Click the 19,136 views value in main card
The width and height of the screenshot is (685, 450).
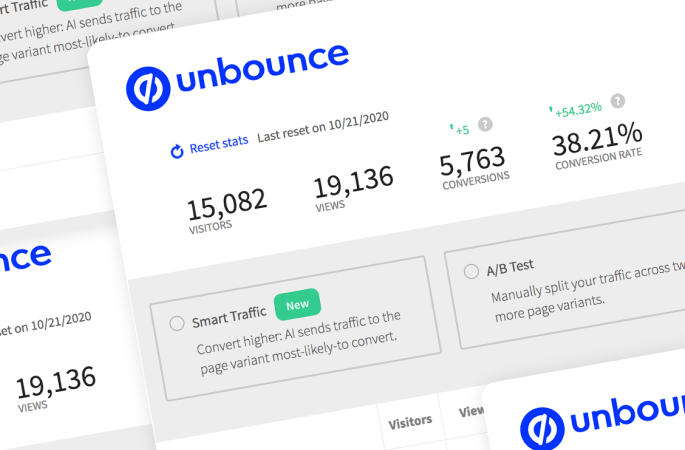(x=353, y=182)
